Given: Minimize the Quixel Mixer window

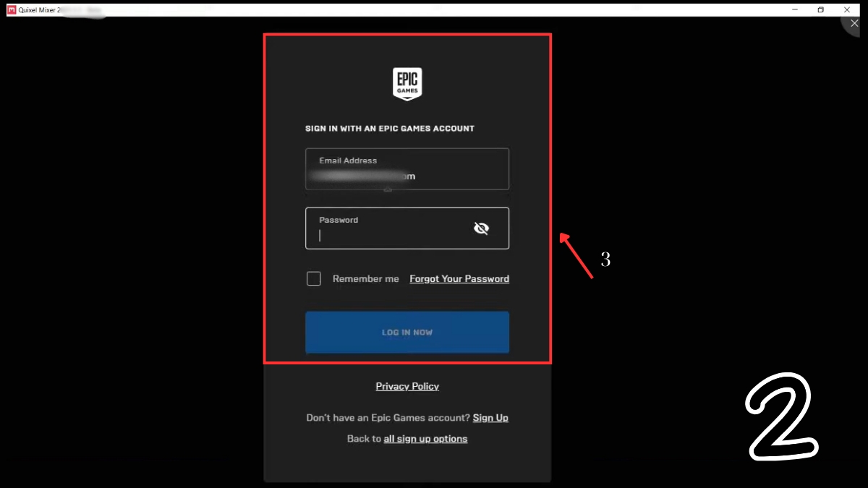Looking at the screenshot, I should pyautogui.click(x=794, y=10).
